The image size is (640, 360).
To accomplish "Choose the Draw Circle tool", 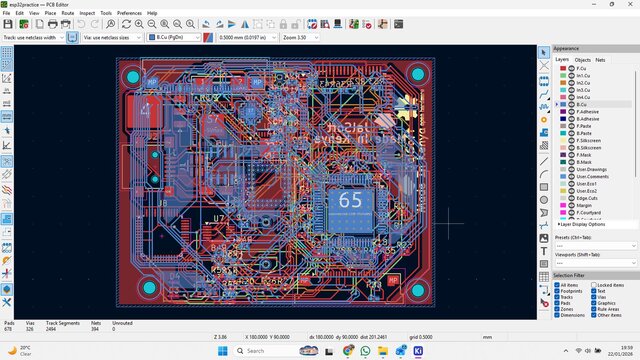I will tap(544, 200).
